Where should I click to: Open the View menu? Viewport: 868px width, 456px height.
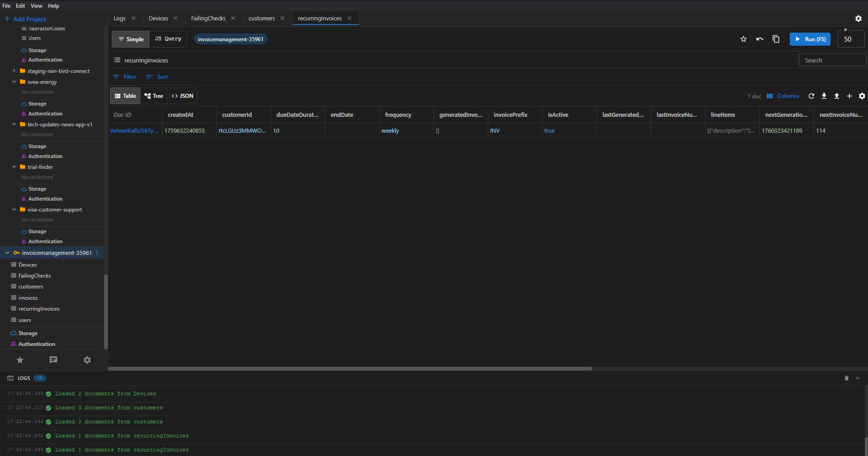click(x=36, y=5)
